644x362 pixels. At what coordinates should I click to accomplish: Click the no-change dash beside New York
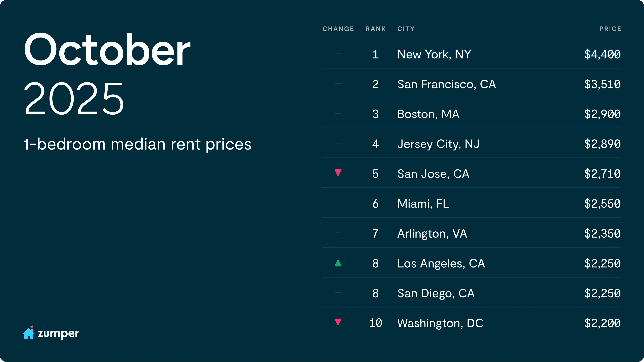(x=338, y=53)
